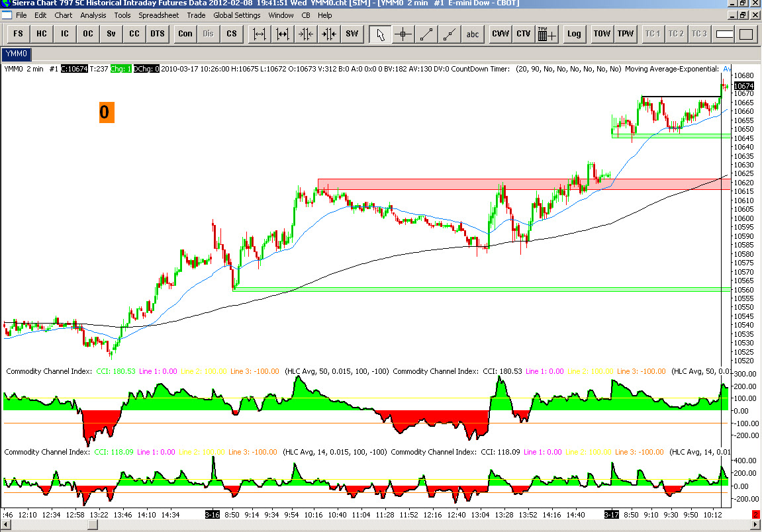Open the TVW chart values window icon
This screenshot has height=532, width=762.
547,34
